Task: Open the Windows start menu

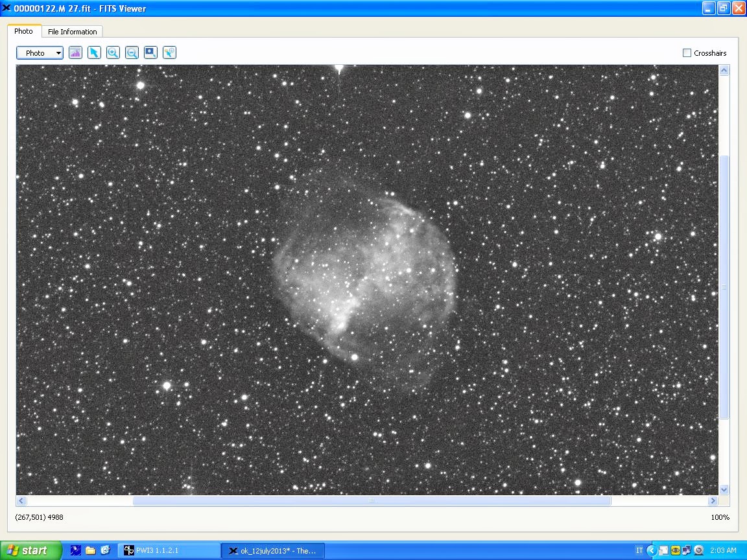Action: (31, 550)
